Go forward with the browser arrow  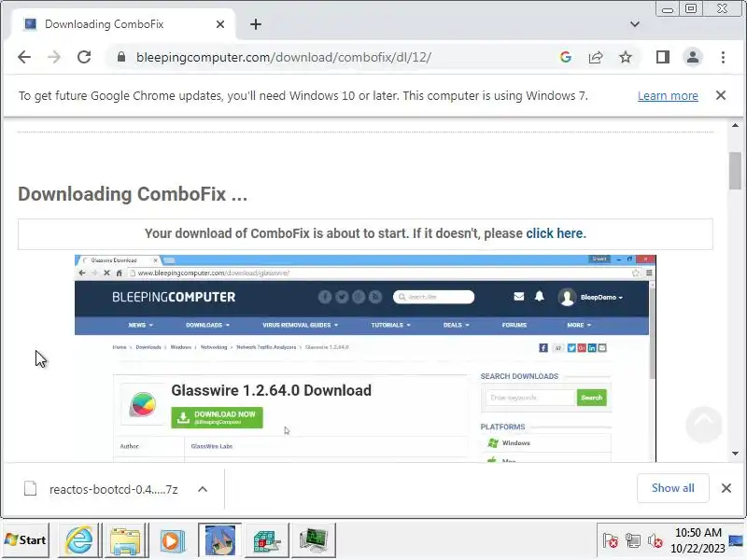[x=54, y=57]
